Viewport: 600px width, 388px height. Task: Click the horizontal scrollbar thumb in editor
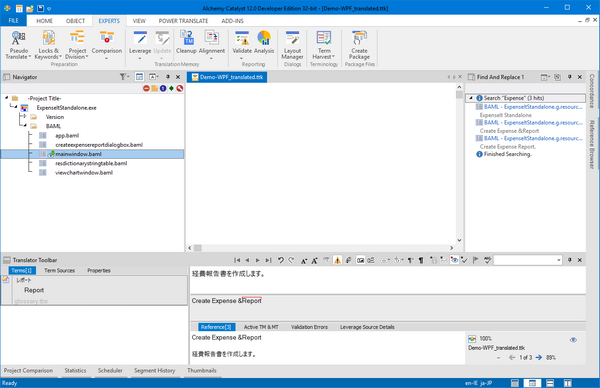click(x=197, y=248)
